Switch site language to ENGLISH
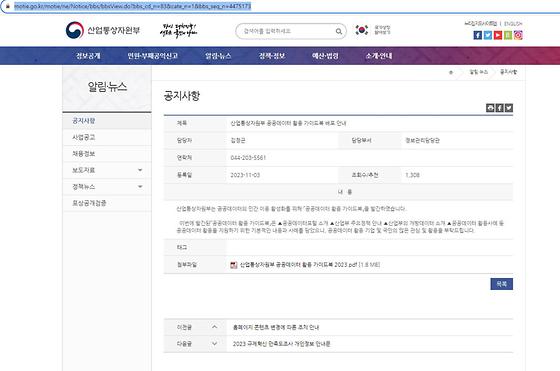Image resolution: width=560 pixels, height=371 pixels. (x=513, y=24)
